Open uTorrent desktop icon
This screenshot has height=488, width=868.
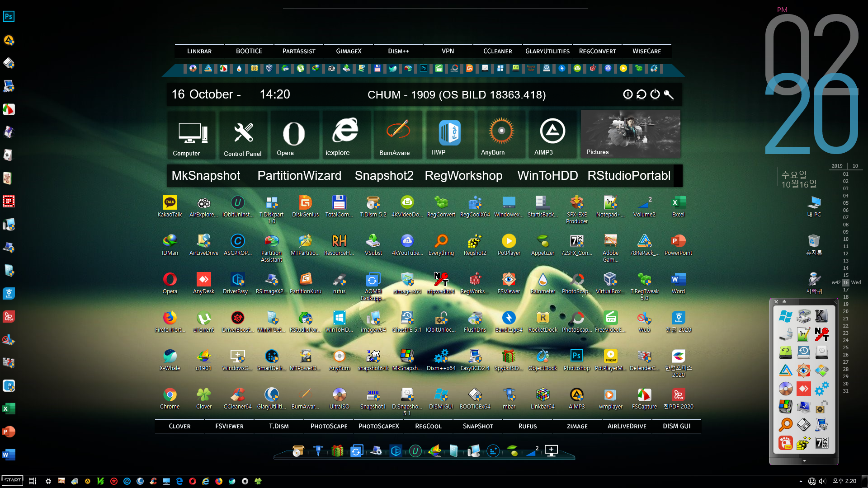203,322
